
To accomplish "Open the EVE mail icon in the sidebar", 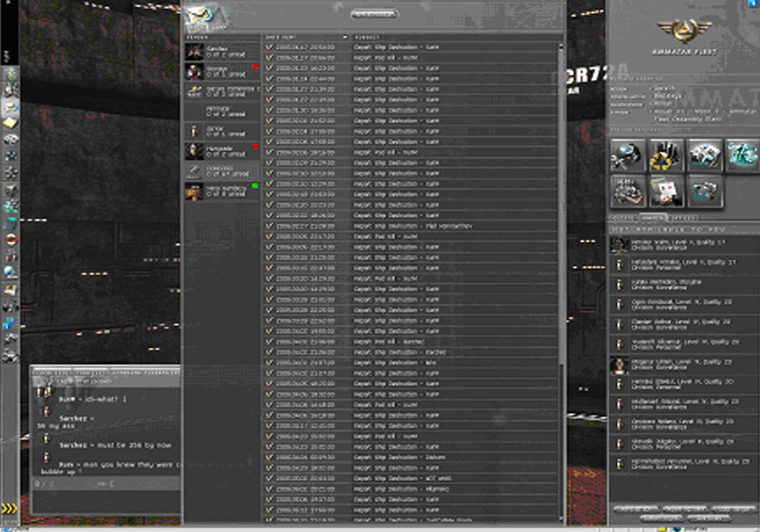I will (10, 107).
